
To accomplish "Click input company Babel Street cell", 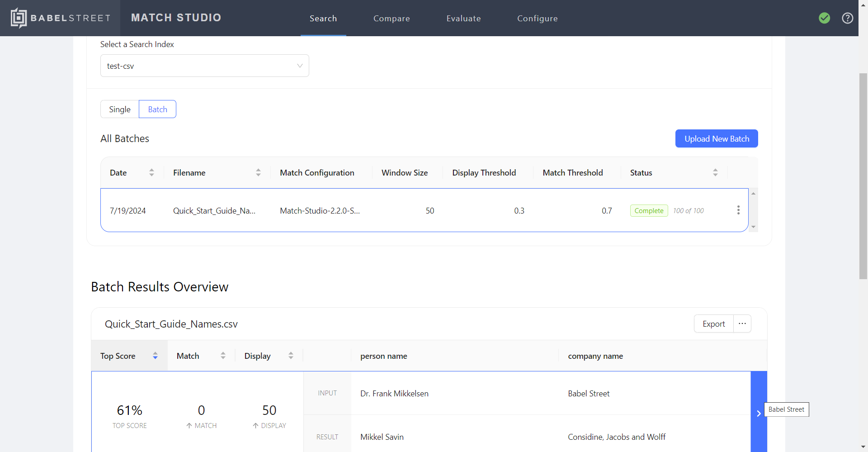I will click(589, 393).
